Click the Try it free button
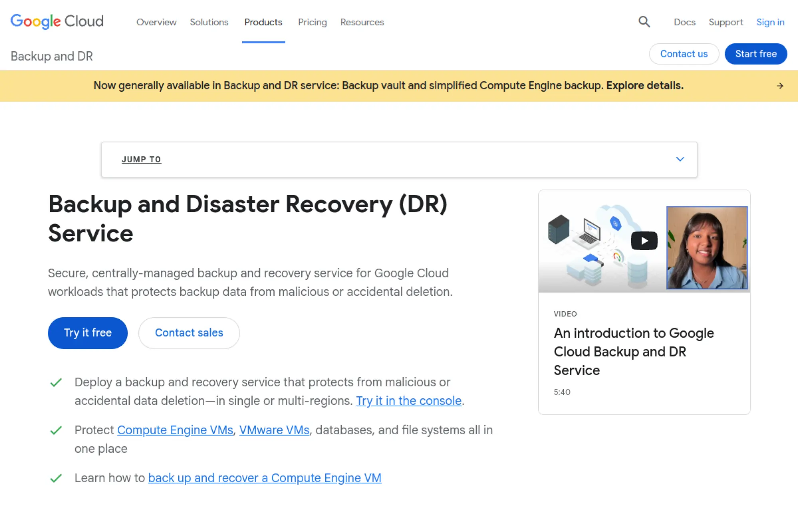Screen dimensions: 798x532 (x=87, y=332)
